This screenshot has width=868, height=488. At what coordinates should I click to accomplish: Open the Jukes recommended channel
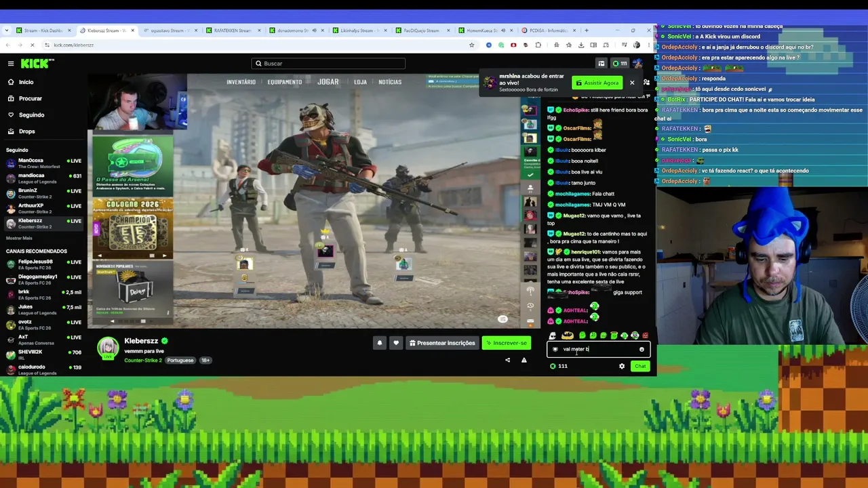(x=43, y=310)
